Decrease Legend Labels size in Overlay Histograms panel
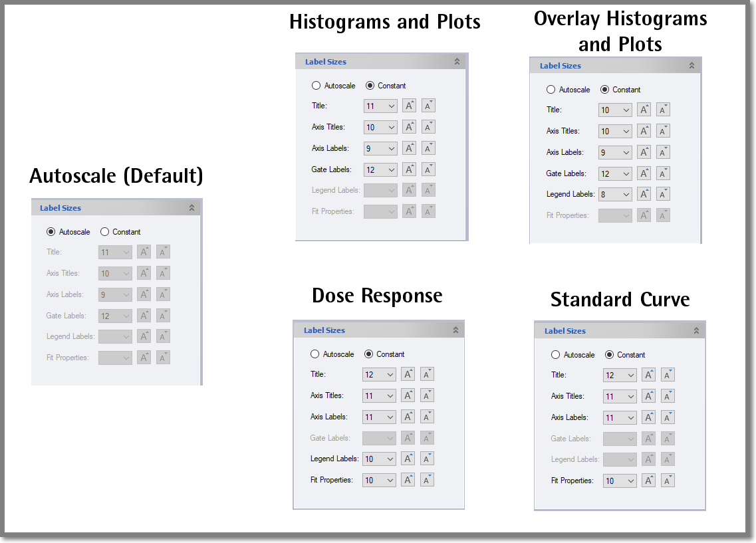Screen dimensions: 756x543 (663, 193)
